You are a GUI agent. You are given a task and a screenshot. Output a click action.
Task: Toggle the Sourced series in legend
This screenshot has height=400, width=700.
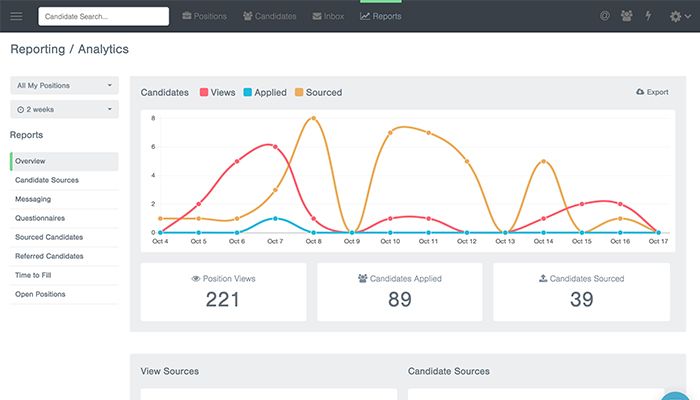pos(319,92)
